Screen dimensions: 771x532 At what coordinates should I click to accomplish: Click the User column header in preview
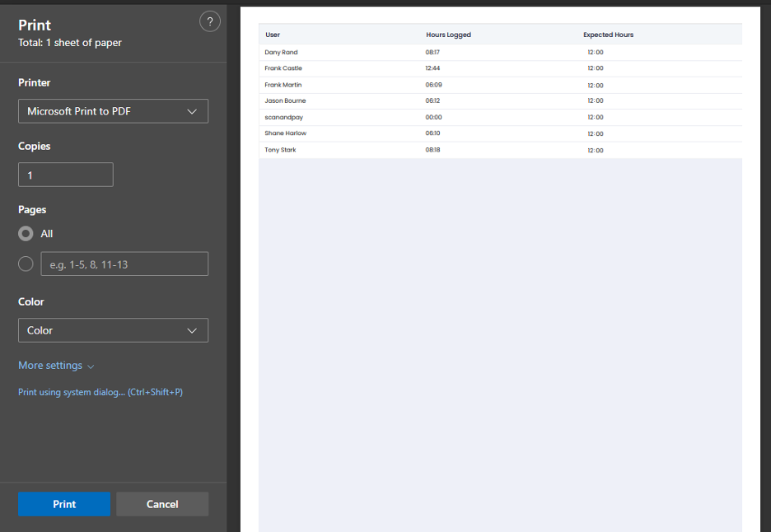pyautogui.click(x=273, y=35)
